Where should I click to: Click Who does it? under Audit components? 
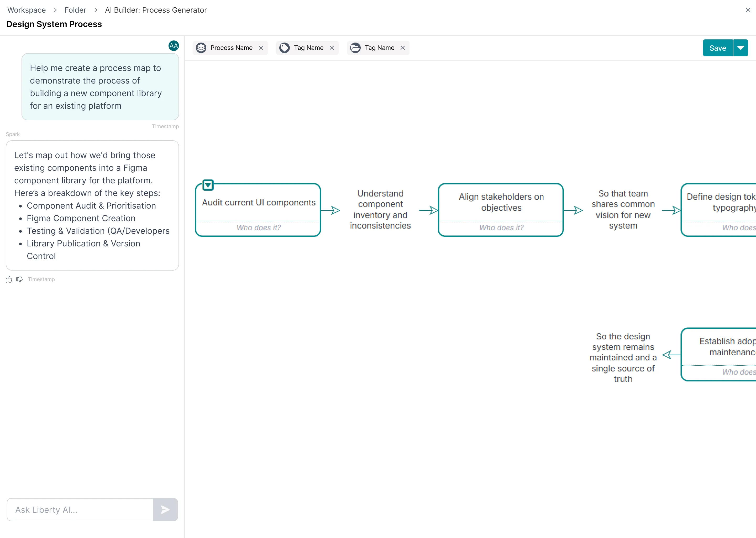coord(259,227)
